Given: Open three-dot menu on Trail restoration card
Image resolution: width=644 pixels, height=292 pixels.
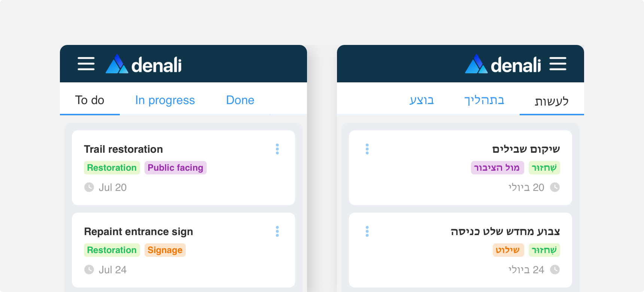Looking at the screenshot, I should pos(277,149).
